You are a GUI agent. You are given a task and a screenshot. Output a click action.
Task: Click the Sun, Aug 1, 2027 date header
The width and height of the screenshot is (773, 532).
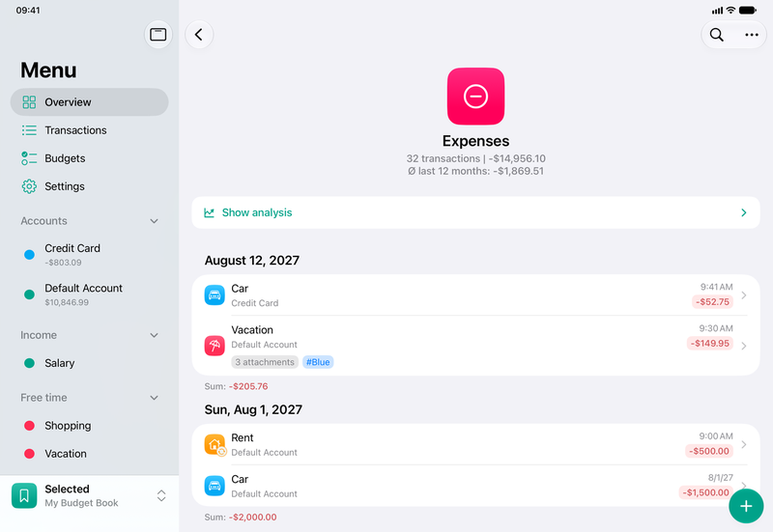(x=253, y=409)
